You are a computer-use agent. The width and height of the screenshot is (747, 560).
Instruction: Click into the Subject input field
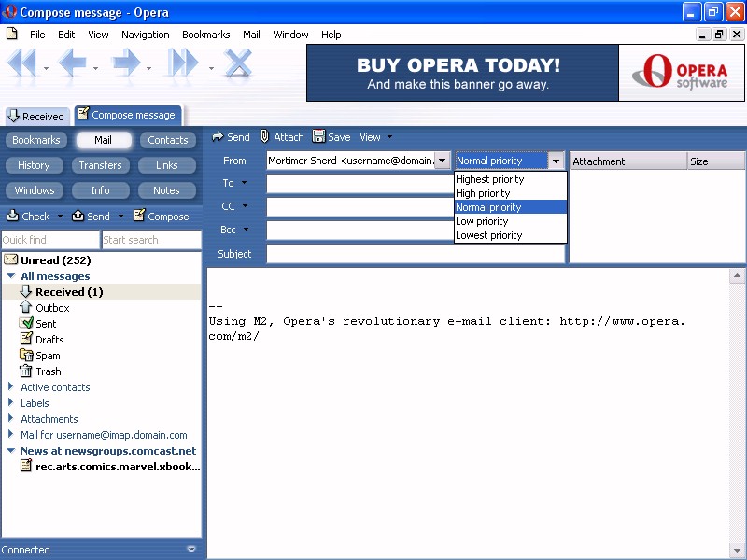tap(416, 254)
